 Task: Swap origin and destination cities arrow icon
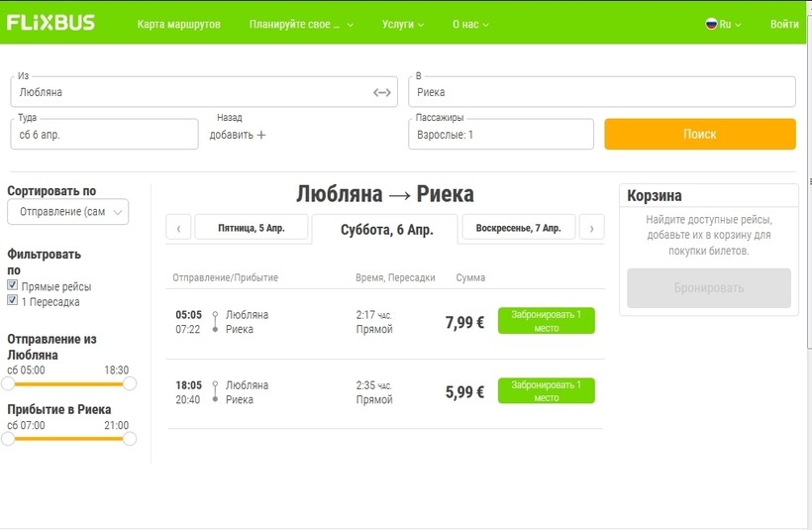382,92
